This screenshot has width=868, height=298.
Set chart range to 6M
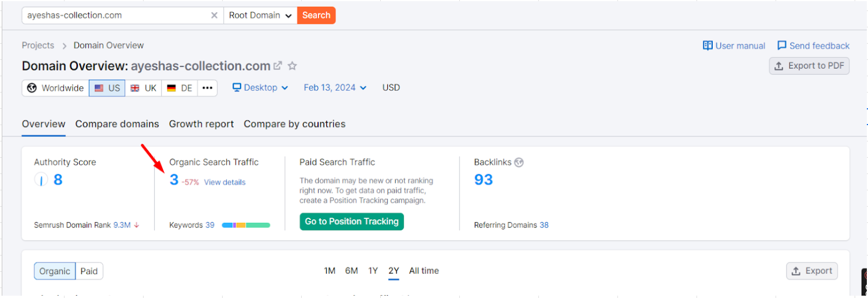(351, 271)
